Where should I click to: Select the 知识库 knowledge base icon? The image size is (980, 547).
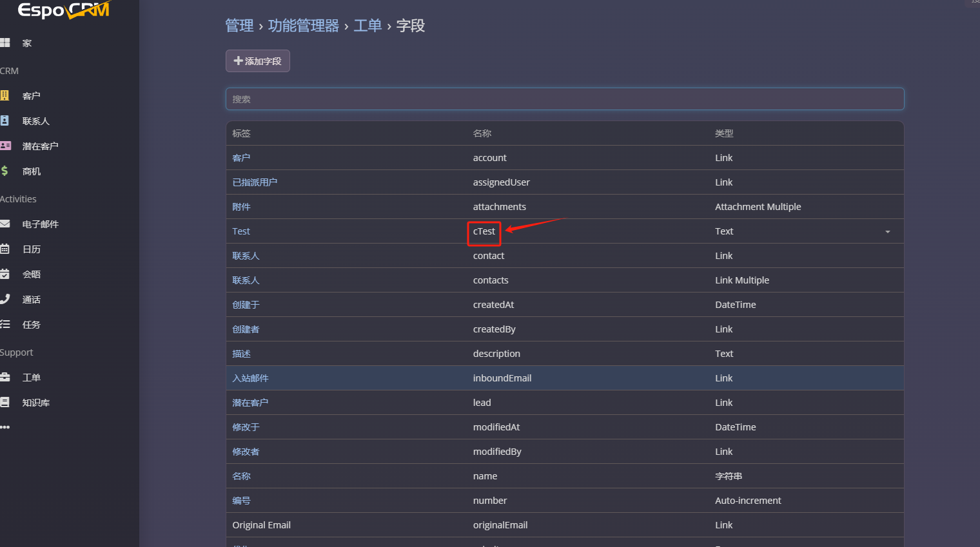coord(5,403)
